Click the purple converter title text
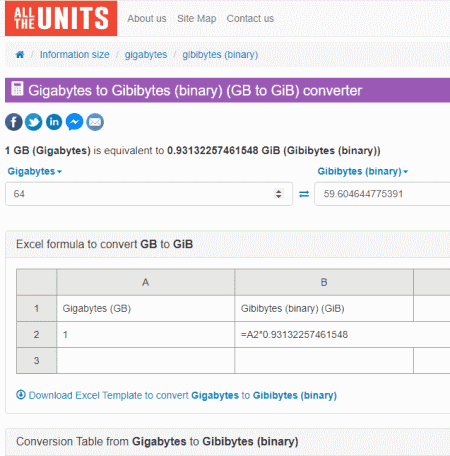The width and height of the screenshot is (450, 456). point(195,90)
